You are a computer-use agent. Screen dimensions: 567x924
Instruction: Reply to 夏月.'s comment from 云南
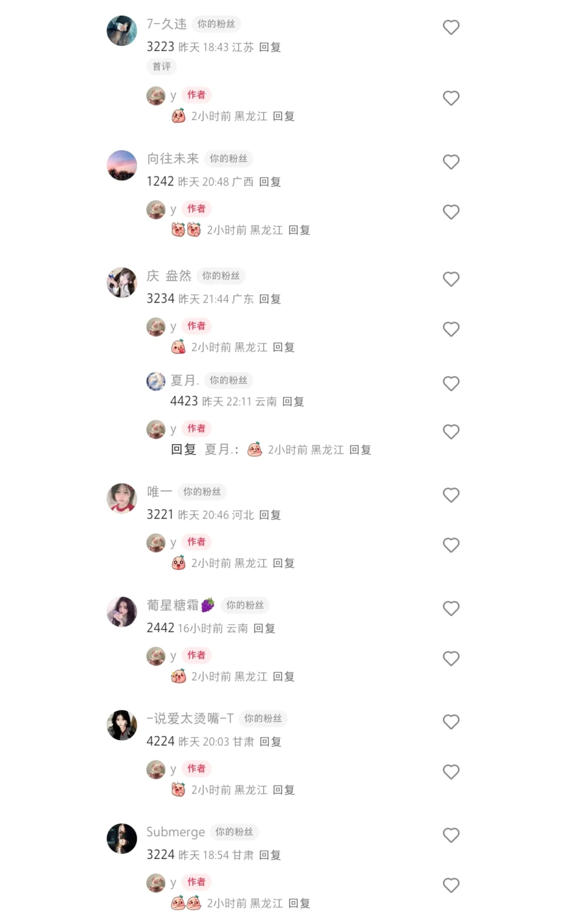pos(293,402)
